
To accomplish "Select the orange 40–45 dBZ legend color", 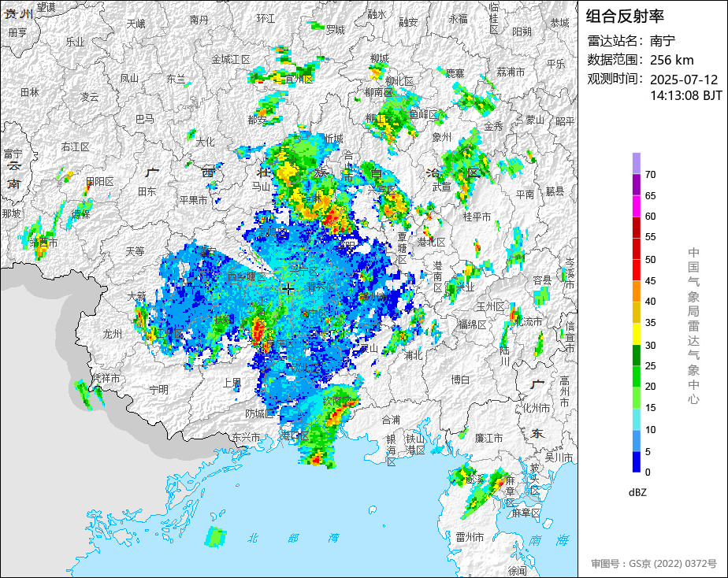I will (x=636, y=291).
